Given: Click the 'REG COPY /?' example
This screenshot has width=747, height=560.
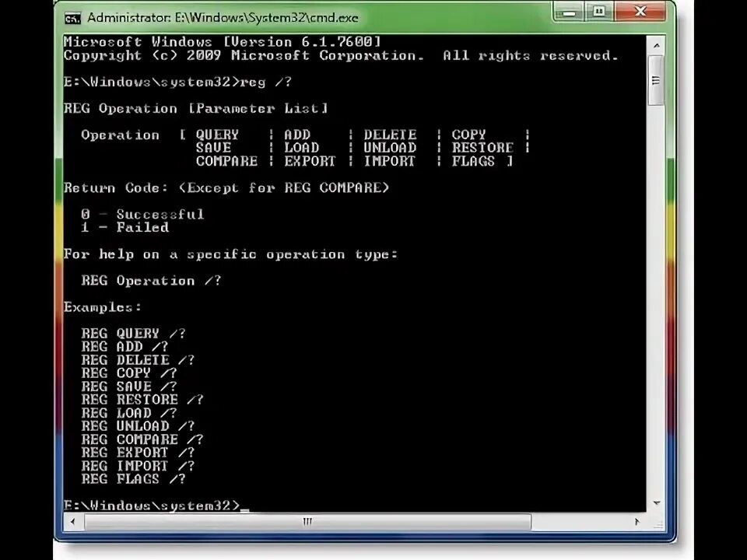Looking at the screenshot, I should 129,373.
